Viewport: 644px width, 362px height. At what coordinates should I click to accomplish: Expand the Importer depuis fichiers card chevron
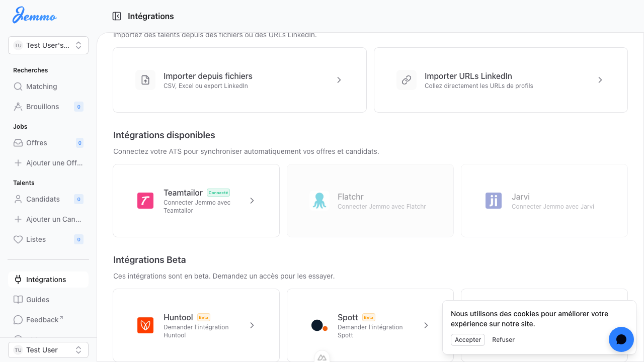(x=339, y=80)
